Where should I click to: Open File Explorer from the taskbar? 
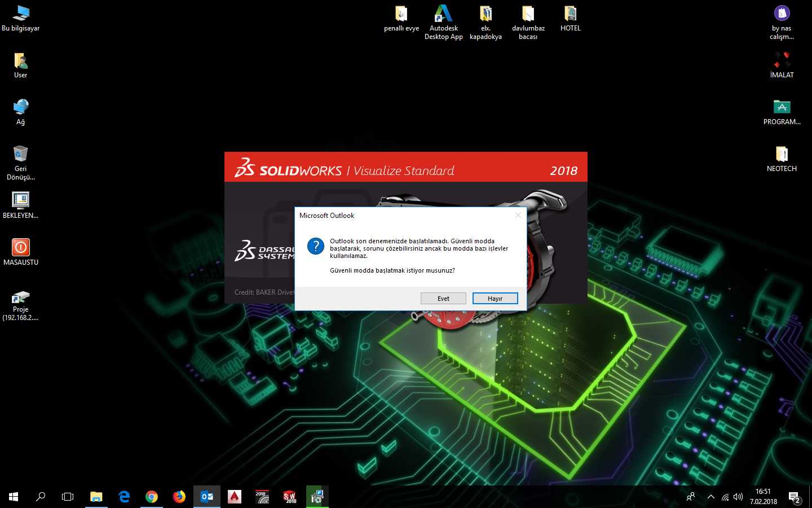pos(96,497)
